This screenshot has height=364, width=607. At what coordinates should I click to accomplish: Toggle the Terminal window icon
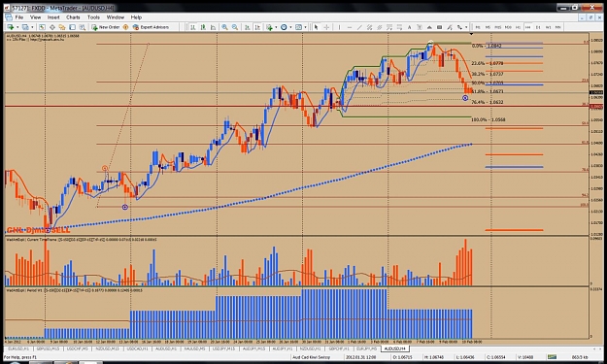click(x=73, y=27)
